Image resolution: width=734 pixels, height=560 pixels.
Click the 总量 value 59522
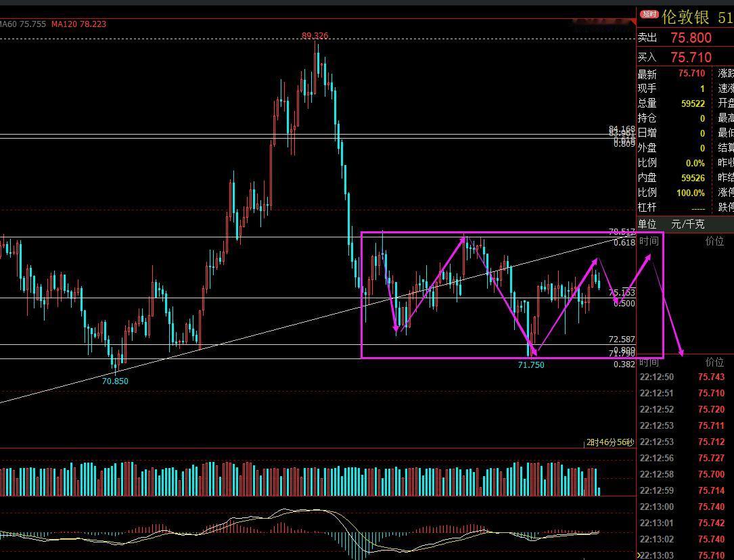[693, 103]
